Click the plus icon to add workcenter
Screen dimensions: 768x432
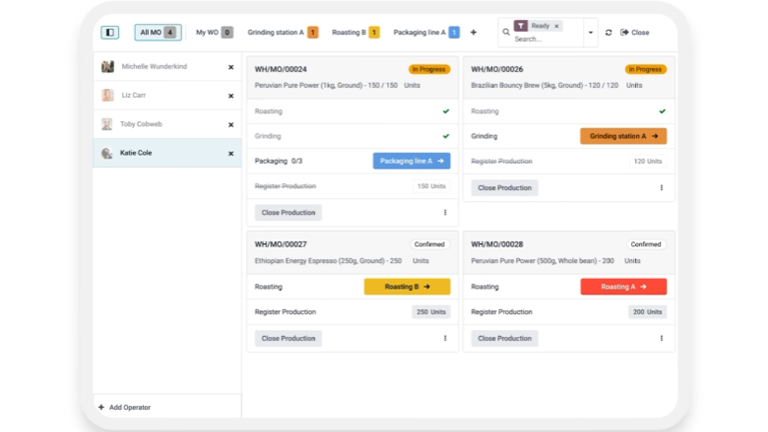473,32
